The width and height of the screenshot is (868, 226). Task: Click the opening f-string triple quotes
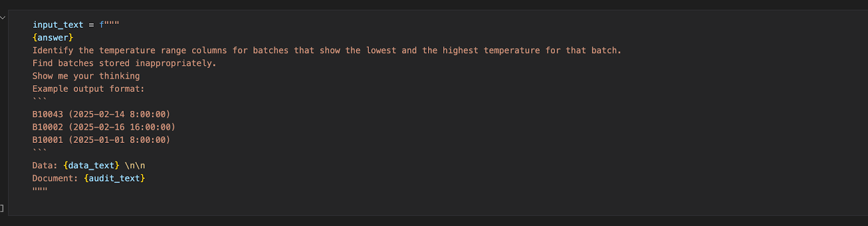[x=109, y=25]
